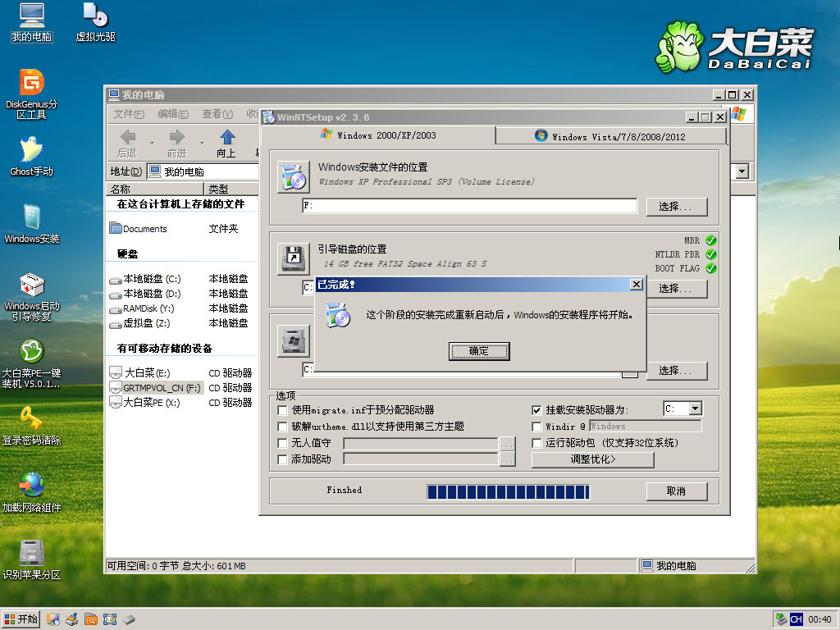Expand the address bar dropdown arrow

(x=742, y=172)
